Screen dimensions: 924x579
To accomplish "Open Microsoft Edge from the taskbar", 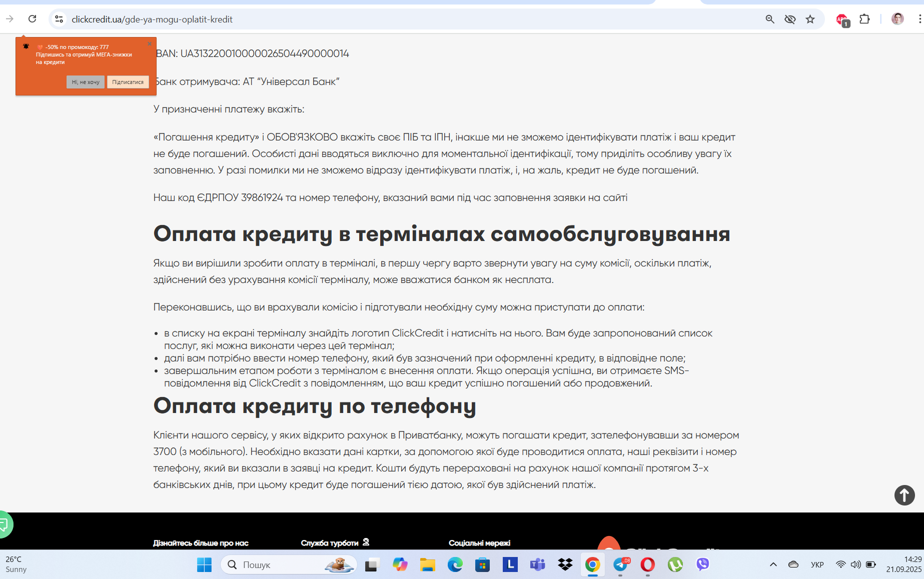I will (455, 565).
